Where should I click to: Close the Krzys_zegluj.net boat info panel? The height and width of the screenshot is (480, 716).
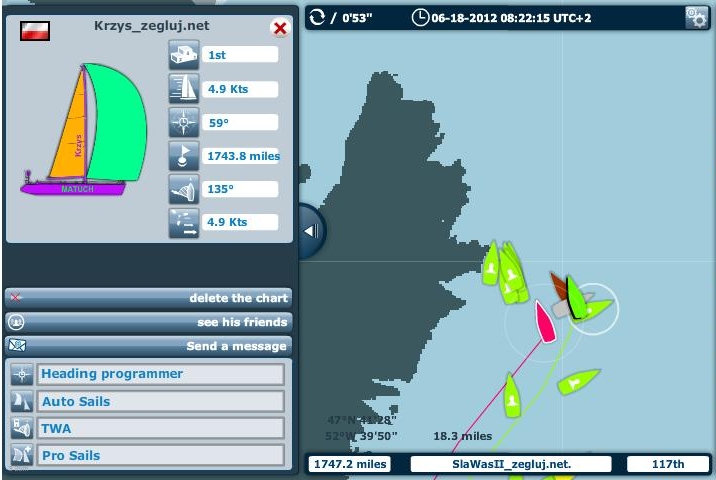point(280,28)
